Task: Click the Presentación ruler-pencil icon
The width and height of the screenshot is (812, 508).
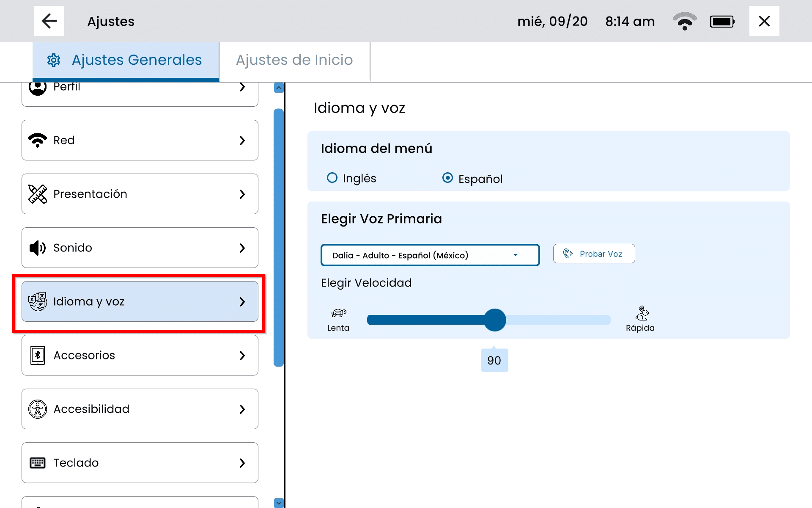Action: point(38,194)
